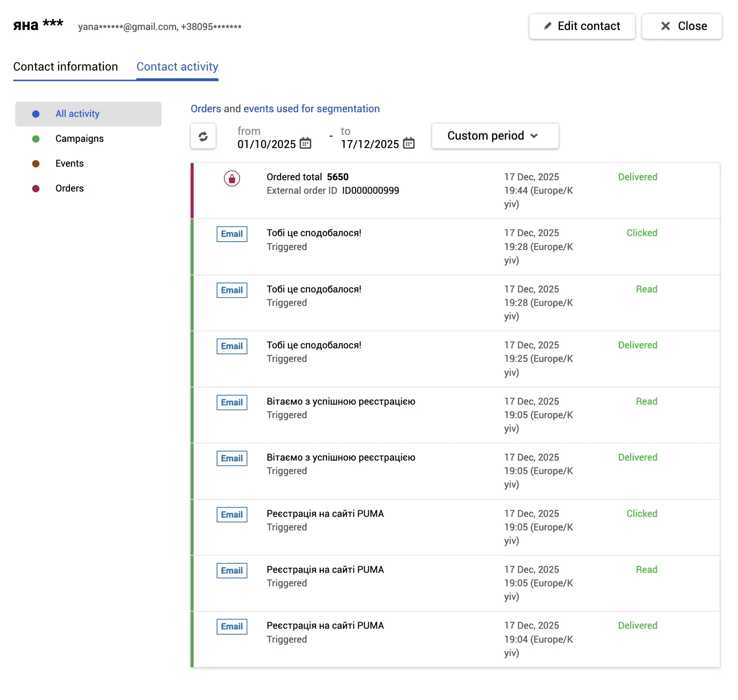The height and width of the screenshot is (700, 738).
Task: Click the from date field showing 01/10/2025
Action: tap(267, 144)
